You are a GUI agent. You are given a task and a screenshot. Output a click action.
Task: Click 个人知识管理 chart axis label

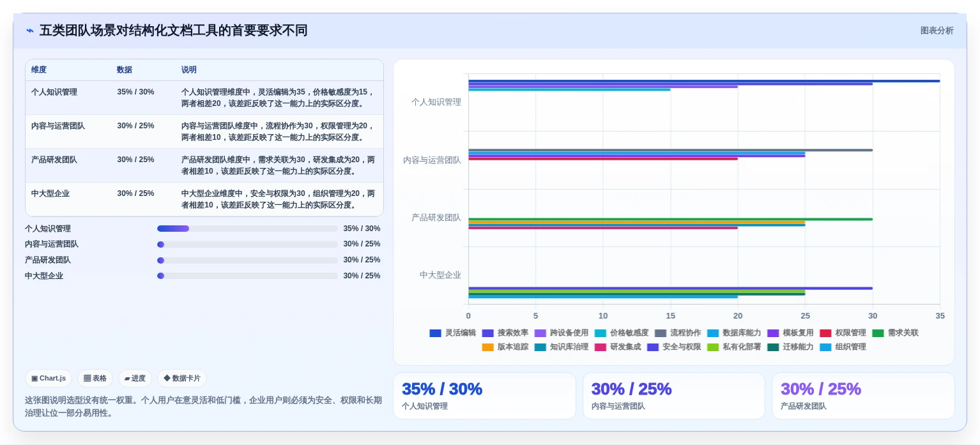pos(436,102)
